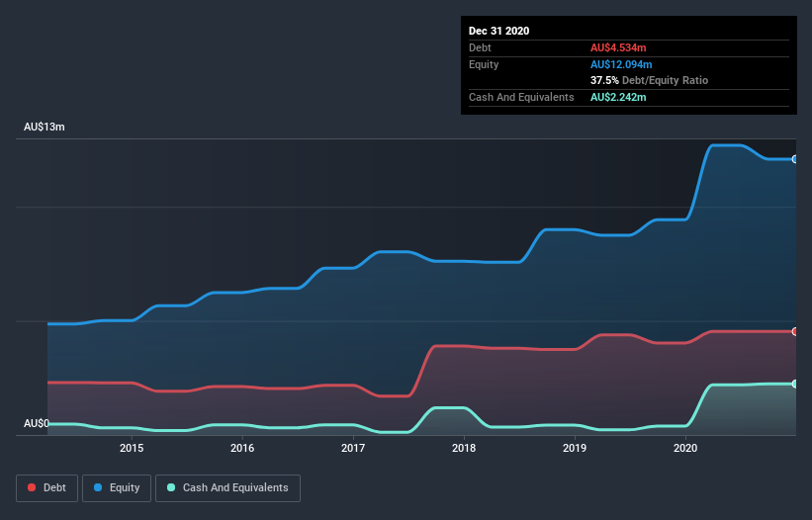Click the 37.5% Debt/Equity Ratio text
Image resolution: width=812 pixels, height=520 pixels.
650,81
